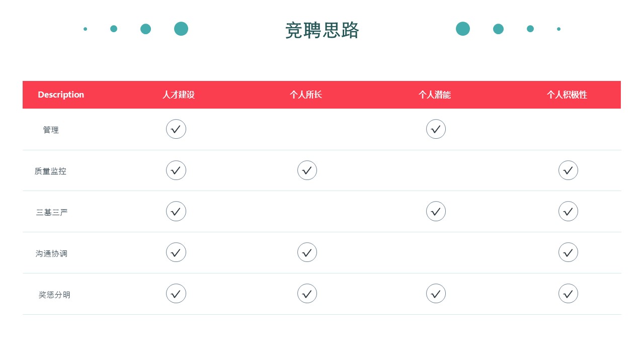The height and width of the screenshot is (362, 644).
Task: Click the 人才建设 column header
Action: [178, 95]
